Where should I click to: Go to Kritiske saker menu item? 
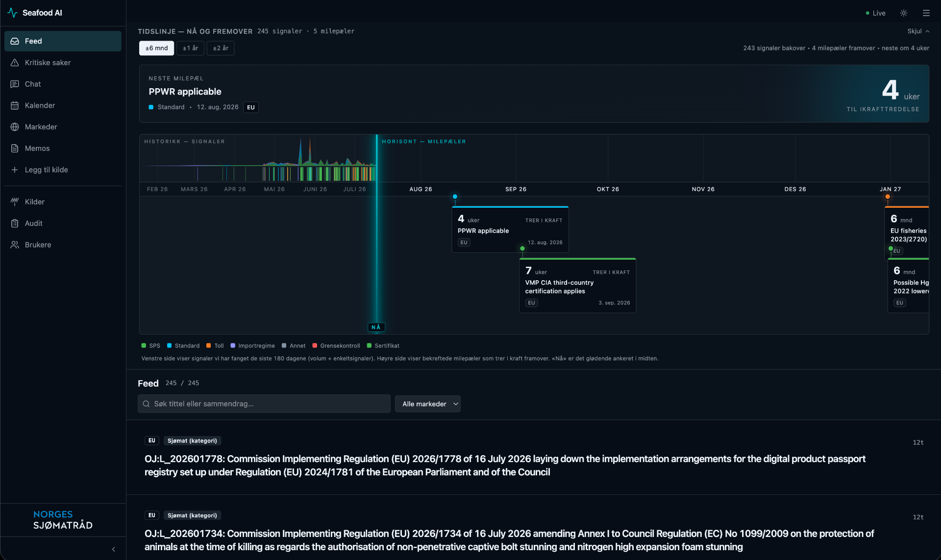pyautogui.click(x=63, y=63)
